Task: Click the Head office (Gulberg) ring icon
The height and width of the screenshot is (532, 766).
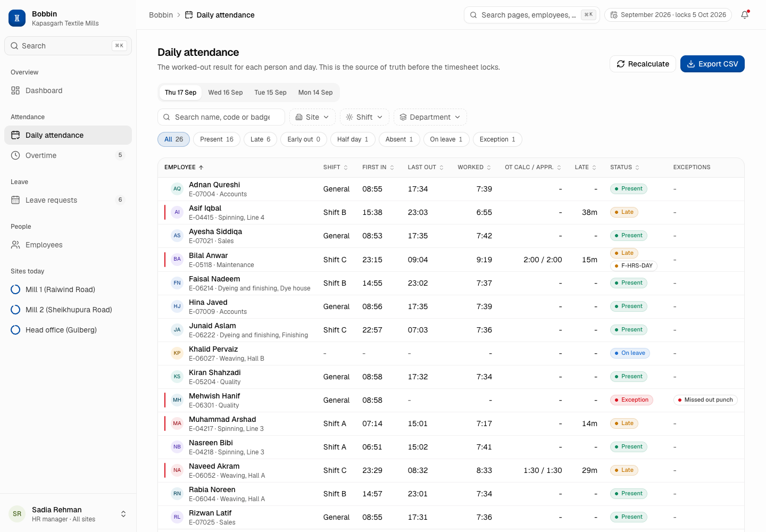Action: (x=15, y=330)
